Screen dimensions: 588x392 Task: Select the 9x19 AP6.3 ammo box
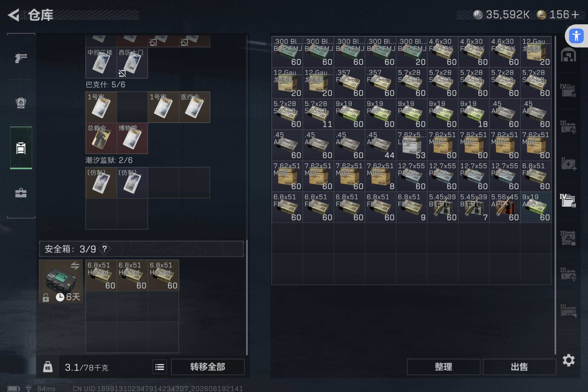coord(536,207)
